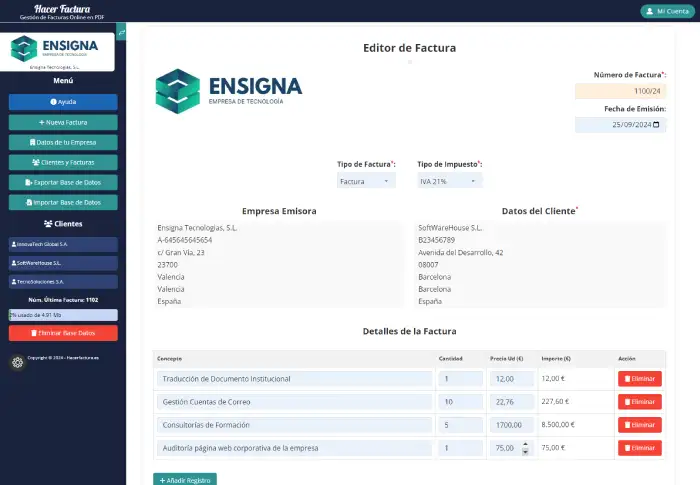The height and width of the screenshot is (485, 700).
Task: Edit concept Traducción de Documento Institucional
Action: click(295, 379)
